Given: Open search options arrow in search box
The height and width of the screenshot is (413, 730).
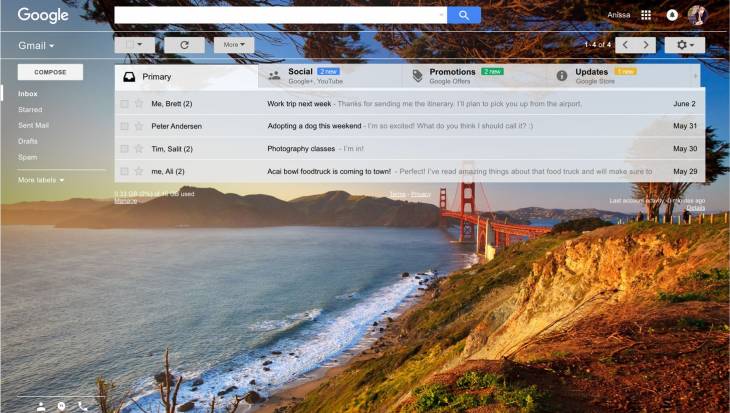Looking at the screenshot, I should (x=441, y=15).
